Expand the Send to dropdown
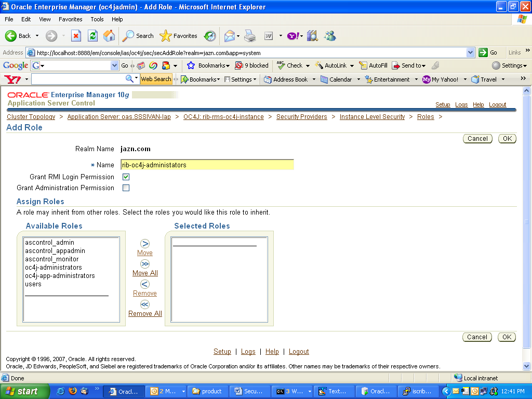Screen dimensions: 532x399 (423, 66)
